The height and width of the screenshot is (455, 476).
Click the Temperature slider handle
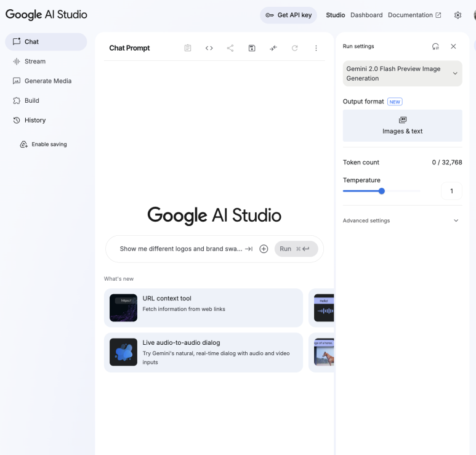(x=382, y=191)
